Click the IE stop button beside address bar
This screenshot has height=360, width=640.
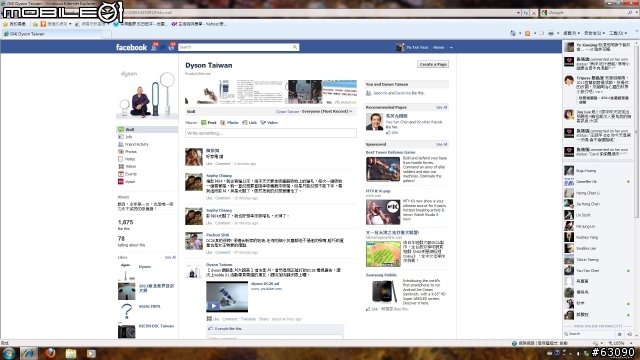(533, 13)
